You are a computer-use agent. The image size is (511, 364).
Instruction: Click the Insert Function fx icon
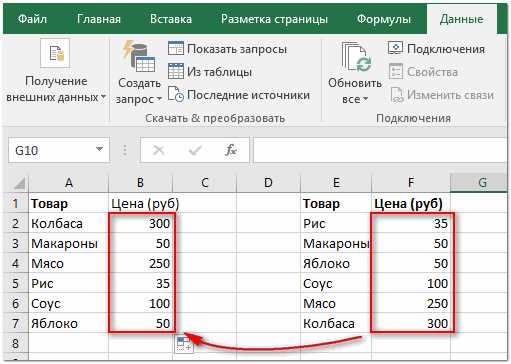pyautogui.click(x=231, y=150)
